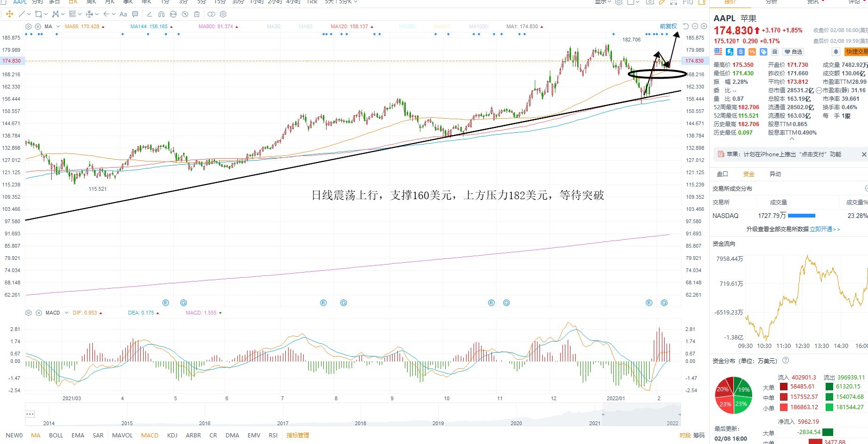Dismiss the Apple news headline banner
The height and width of the screenshot is (444, 868).
tap(864, 154)
